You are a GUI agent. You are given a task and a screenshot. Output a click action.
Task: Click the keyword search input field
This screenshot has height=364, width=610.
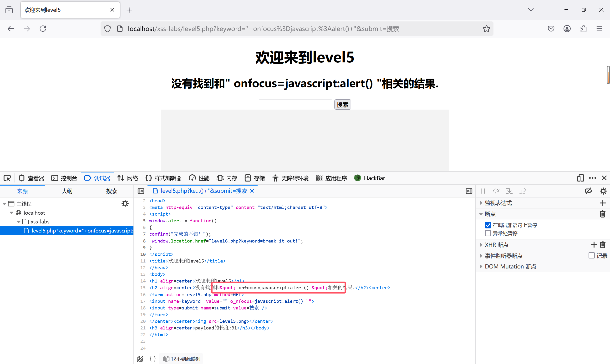[x=295, y=105]
